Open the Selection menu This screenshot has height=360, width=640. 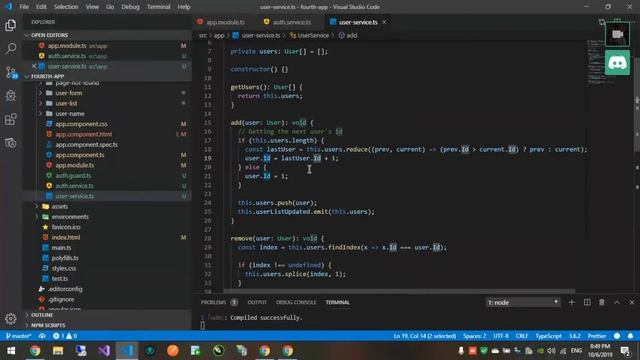(x=66, y=7)
